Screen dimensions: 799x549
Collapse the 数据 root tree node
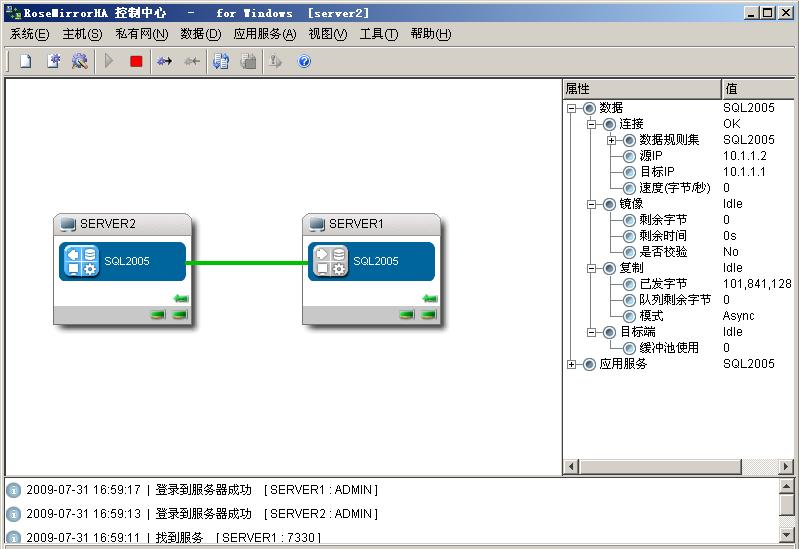click(572, 108)
